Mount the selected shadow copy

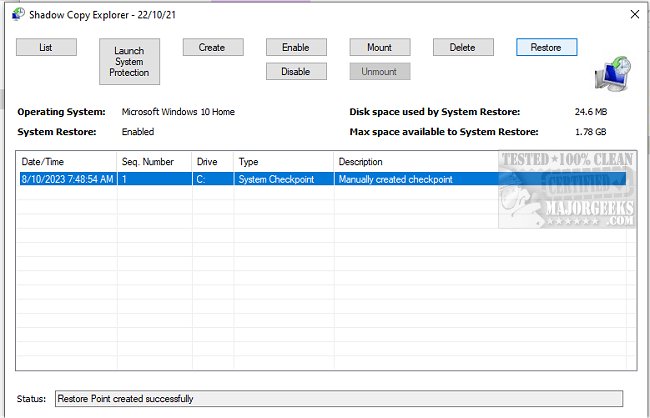coord(379,47)
